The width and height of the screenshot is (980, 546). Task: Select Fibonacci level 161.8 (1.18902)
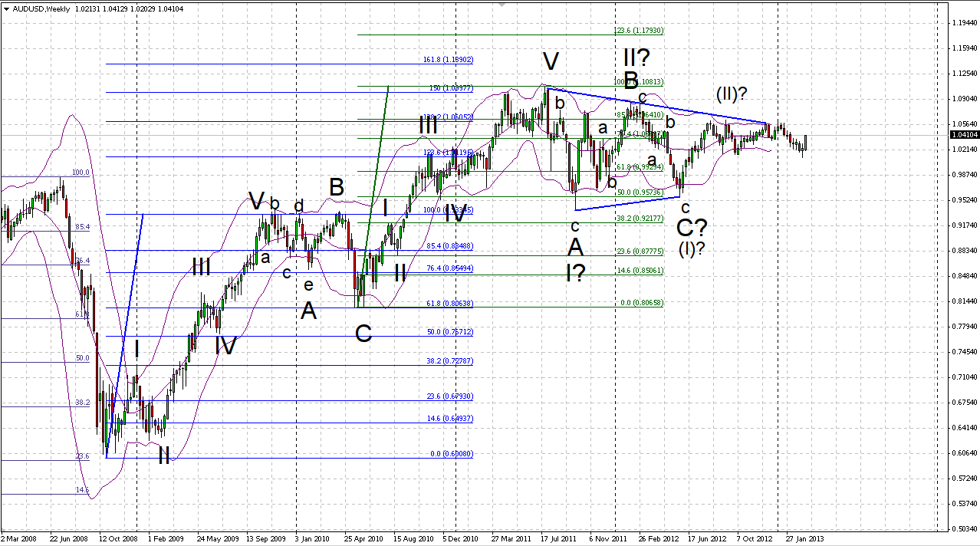448,59
